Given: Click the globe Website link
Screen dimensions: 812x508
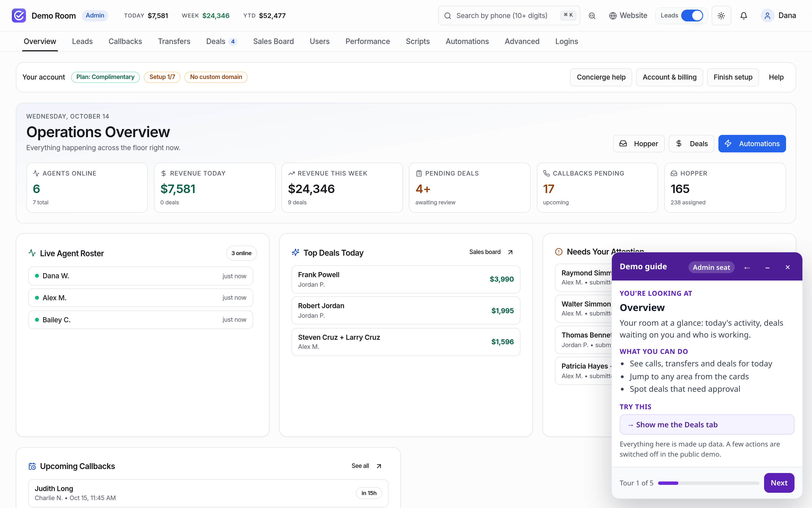Looking at the screenshot, I should pos(628,16).
